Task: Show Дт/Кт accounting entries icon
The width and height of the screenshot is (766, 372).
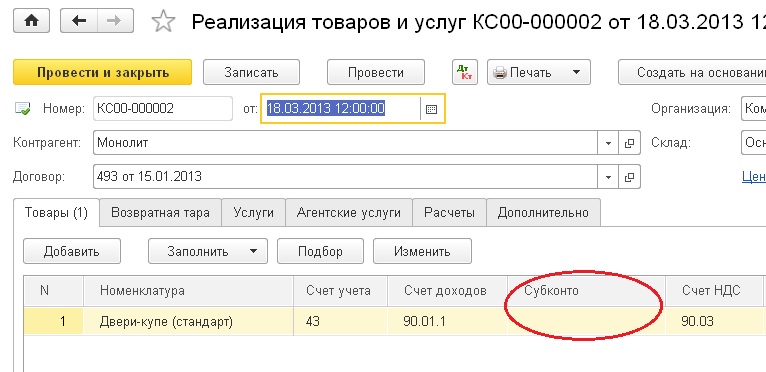Action: pyautogui.click(x=464, y=72)
